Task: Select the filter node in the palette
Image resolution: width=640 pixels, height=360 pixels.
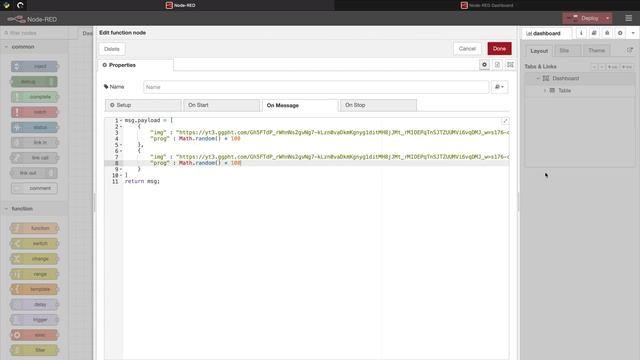Action: pos(34,350)
